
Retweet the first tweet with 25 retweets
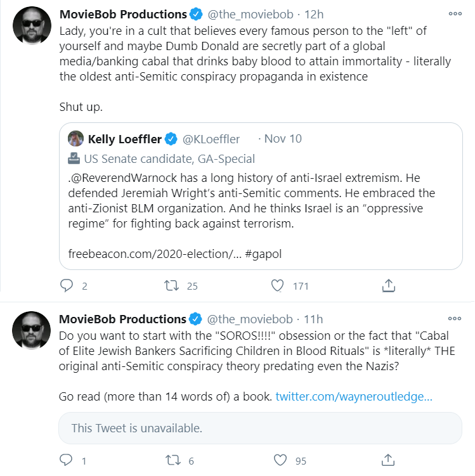pos(171,286)
